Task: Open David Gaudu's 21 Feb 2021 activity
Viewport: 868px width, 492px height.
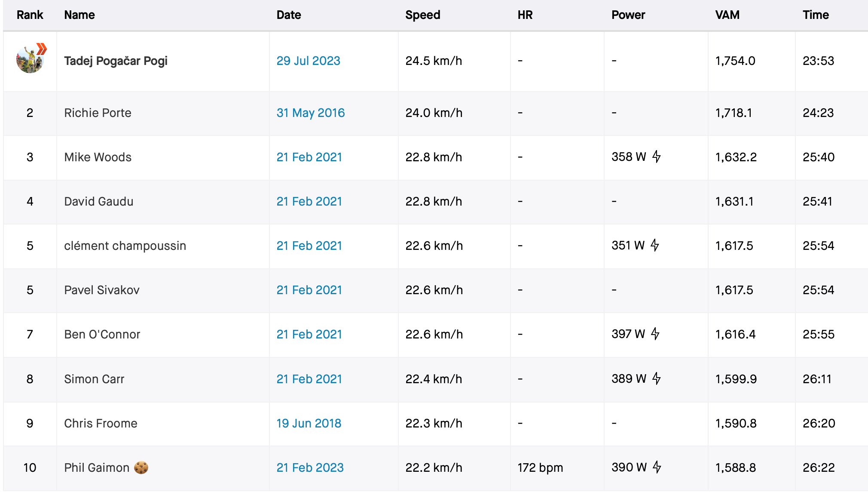Action: click(309, 201)
